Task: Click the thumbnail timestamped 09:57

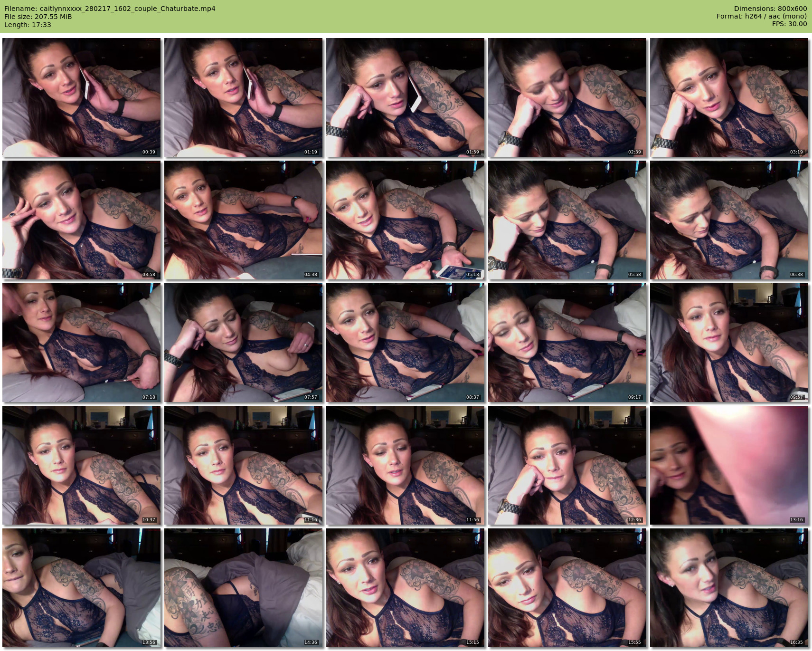Action: click(729, 343)
